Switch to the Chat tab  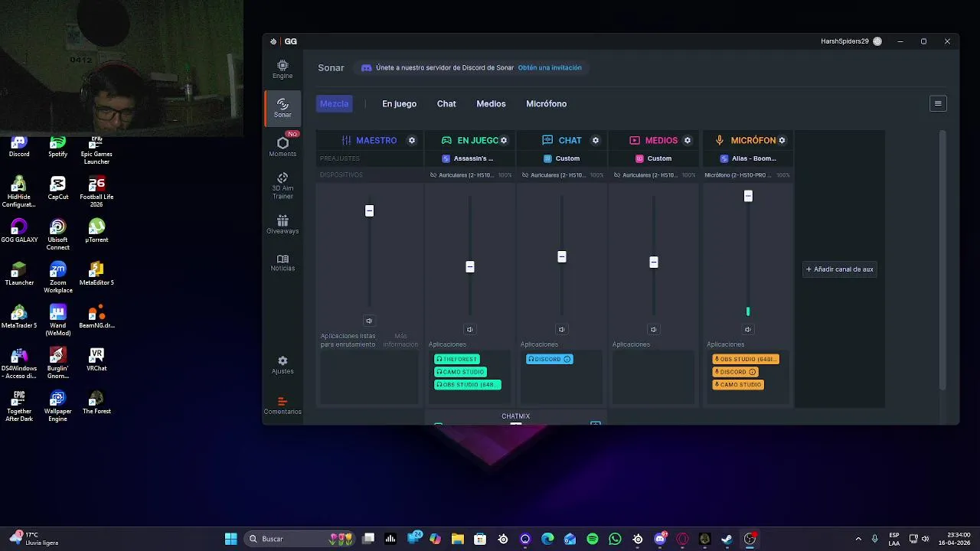coord(446,103)
